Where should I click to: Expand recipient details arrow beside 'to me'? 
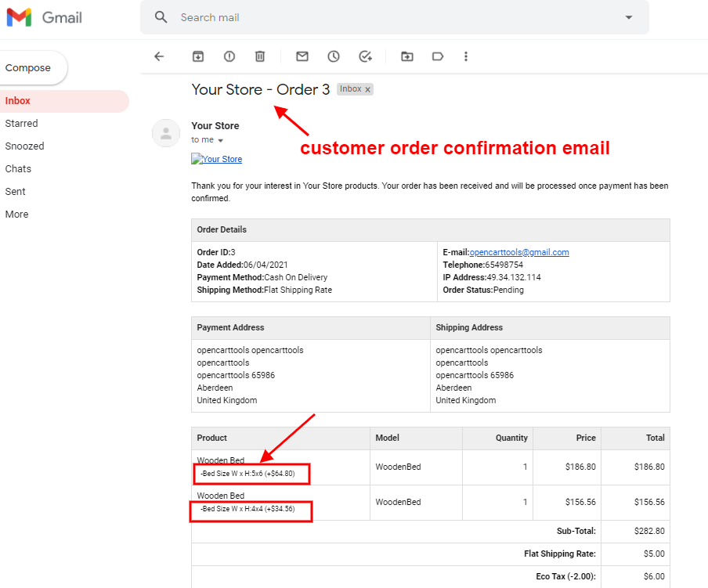pyautogui.click(x=221, y=141)
